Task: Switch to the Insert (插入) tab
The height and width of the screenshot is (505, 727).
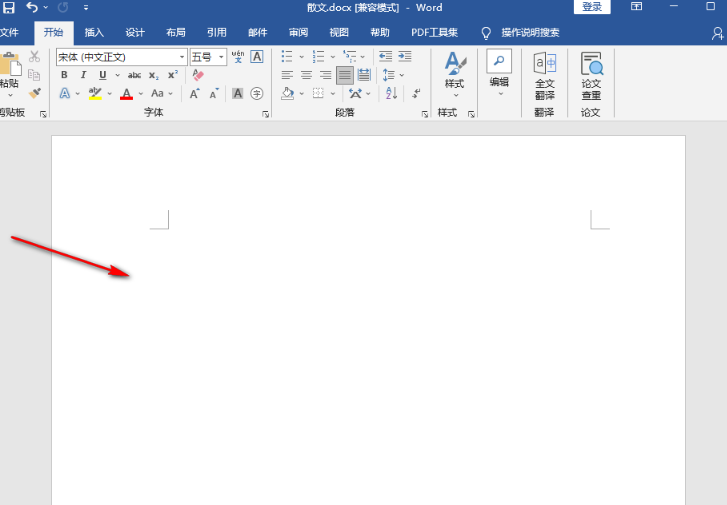Action: 94,32
